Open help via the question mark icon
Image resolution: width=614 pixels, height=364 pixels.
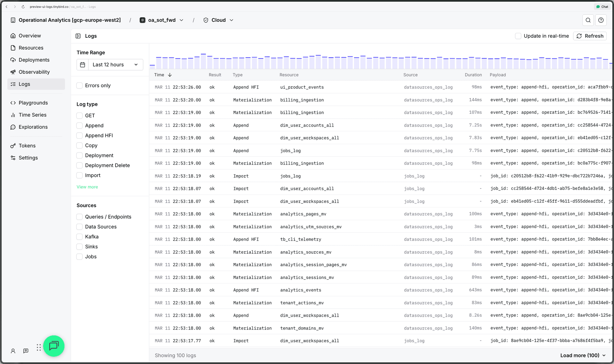pos(601,20)
